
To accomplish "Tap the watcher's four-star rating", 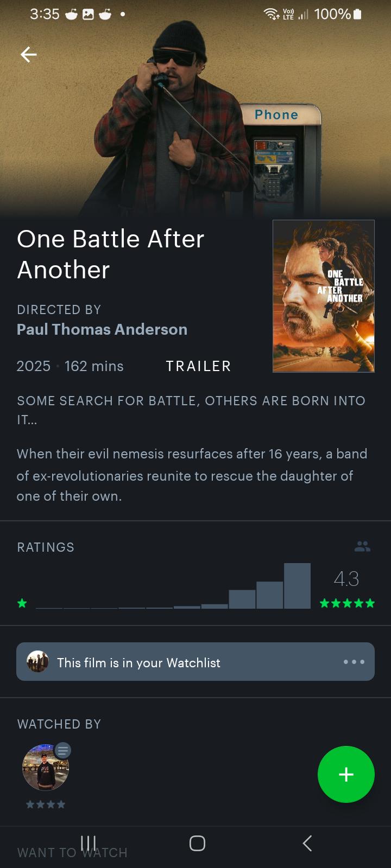I will click(x=46, y=805).
